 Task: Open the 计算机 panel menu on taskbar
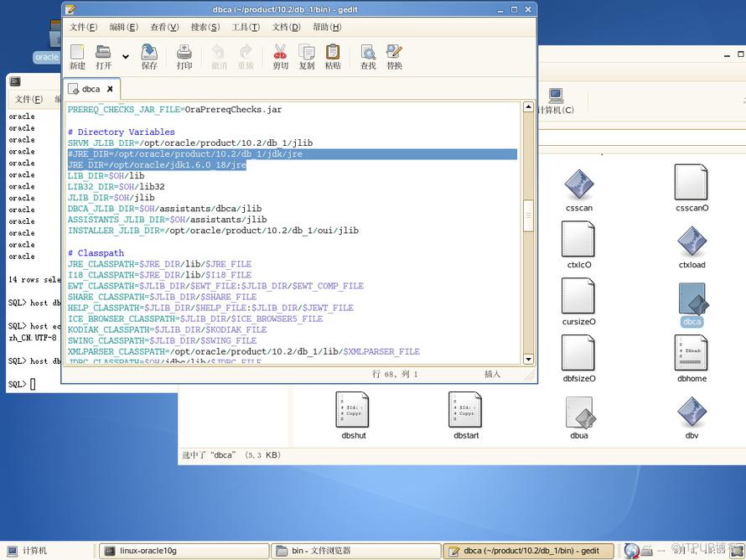pos(27,551)
